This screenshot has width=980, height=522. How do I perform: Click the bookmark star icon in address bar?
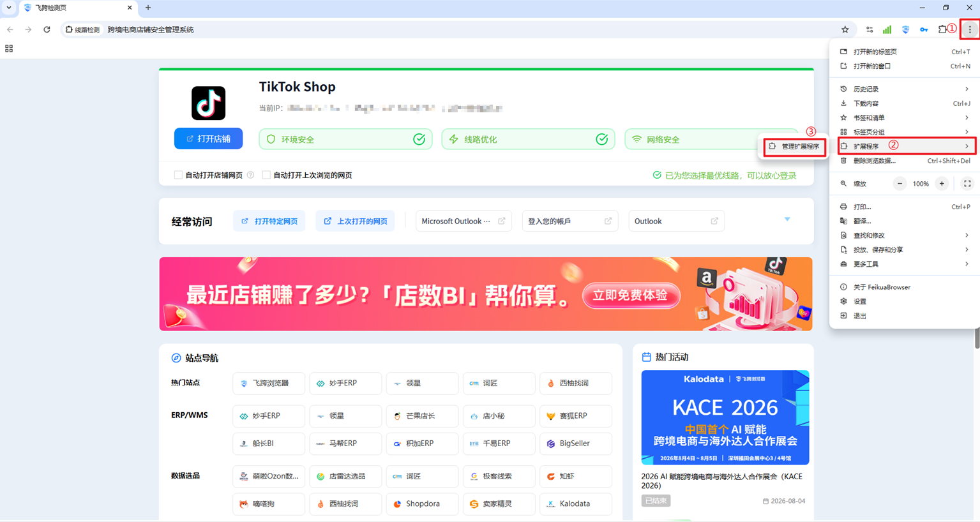click(845, 29)
